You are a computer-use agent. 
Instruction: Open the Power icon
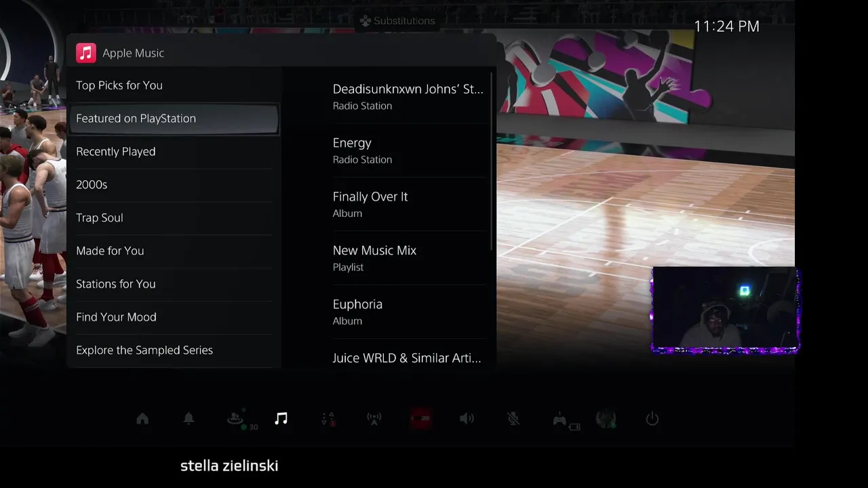pyautogui.click(x=652, y=419)
